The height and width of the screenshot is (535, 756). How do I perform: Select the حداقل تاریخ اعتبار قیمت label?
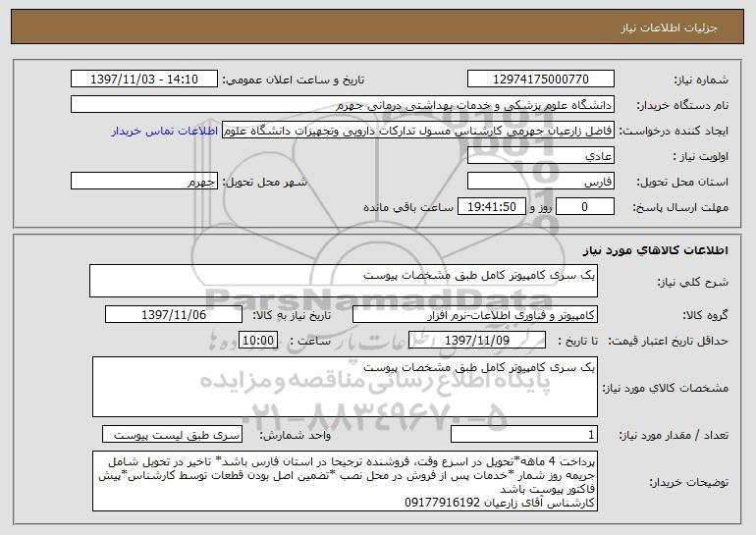pos(669,341)
